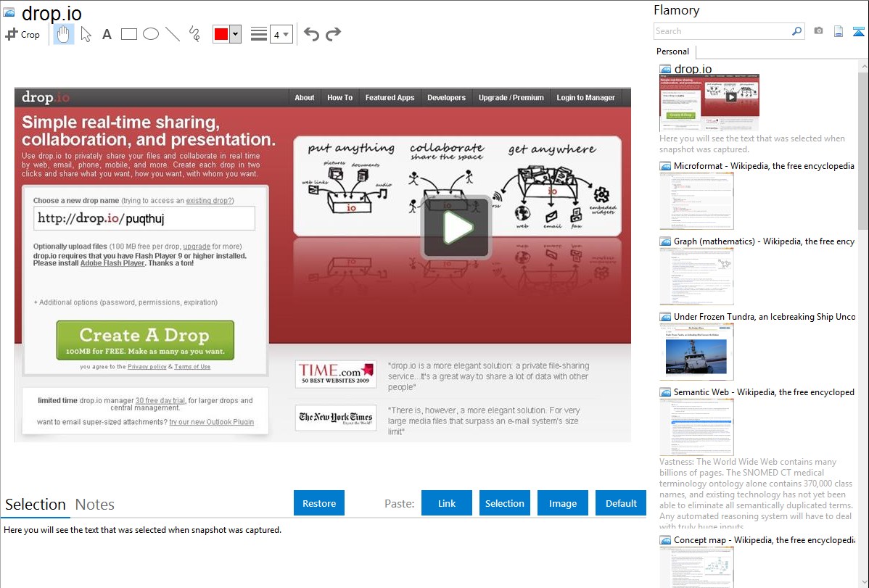Open the Semantic Web snapshot thumbnail

[x=696, y=427]
